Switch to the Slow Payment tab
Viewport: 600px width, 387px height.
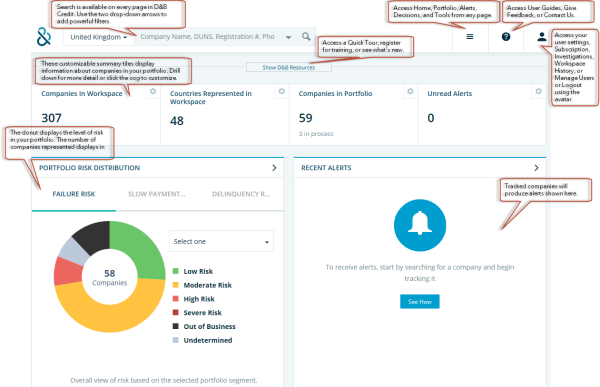pos(157,194)
